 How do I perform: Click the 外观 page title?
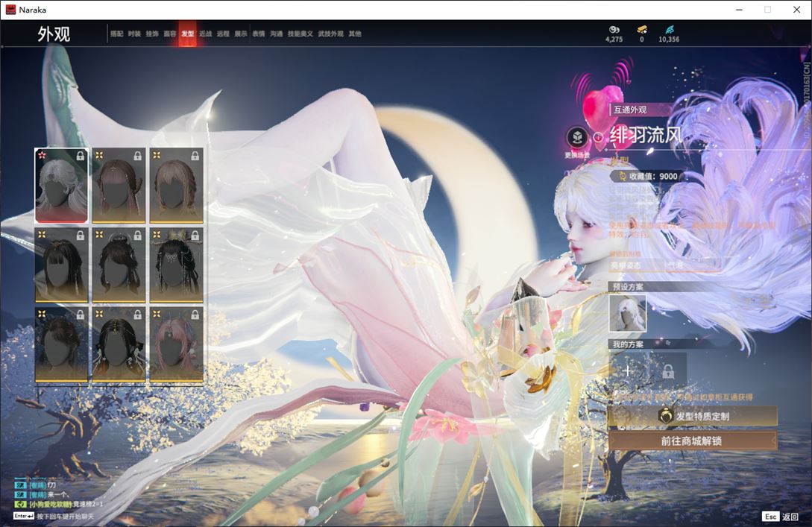[x=54, y=34]
